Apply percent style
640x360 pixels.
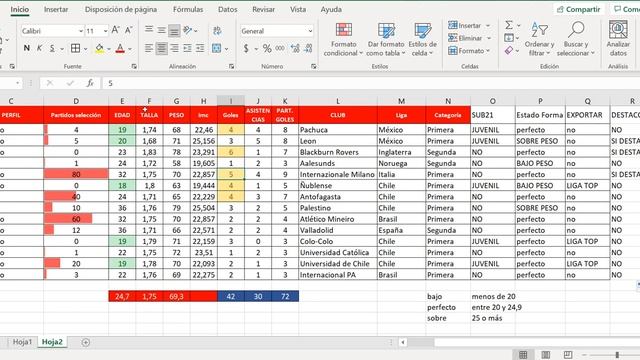267,49
